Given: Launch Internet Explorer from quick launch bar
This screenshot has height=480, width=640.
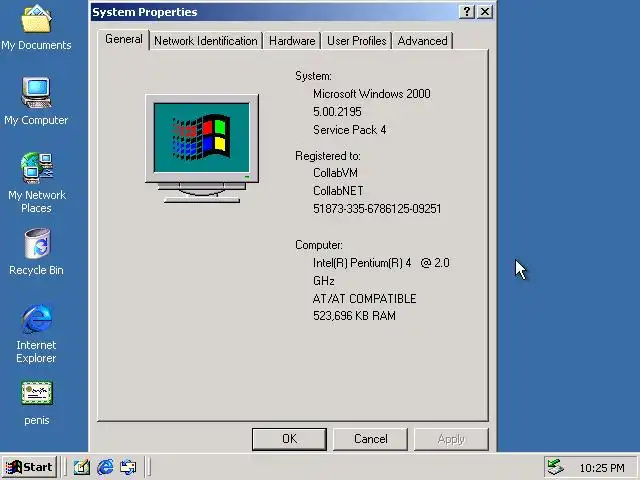Looking at the screenshot, I should tap(105, 467).
